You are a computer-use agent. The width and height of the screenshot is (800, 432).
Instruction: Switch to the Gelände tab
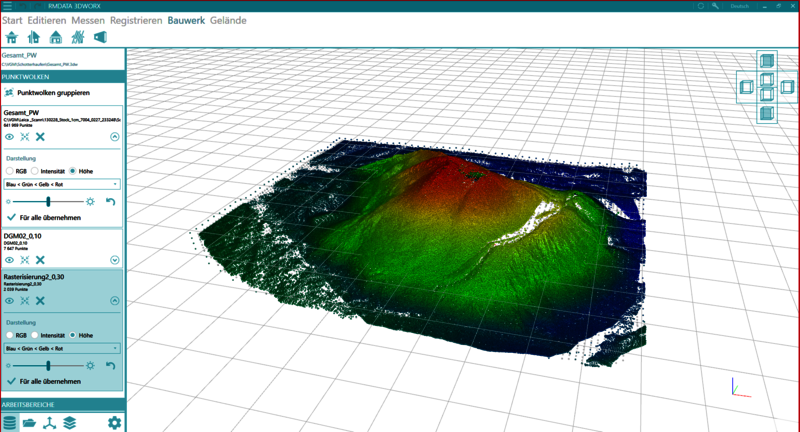(x=228, y=20)
